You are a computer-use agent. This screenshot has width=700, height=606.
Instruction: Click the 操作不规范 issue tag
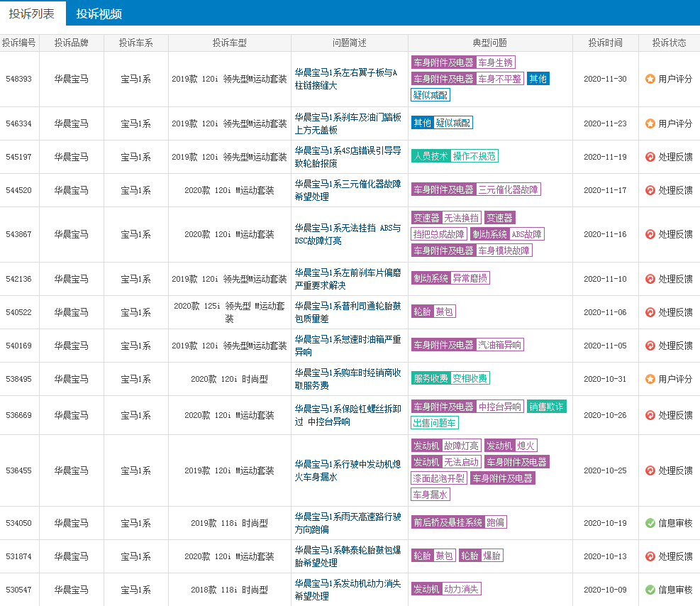pos(474,156)
